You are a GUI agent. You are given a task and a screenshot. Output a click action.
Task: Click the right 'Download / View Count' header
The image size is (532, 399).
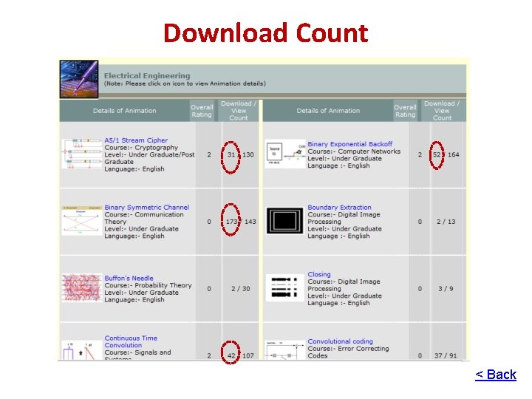442,111
